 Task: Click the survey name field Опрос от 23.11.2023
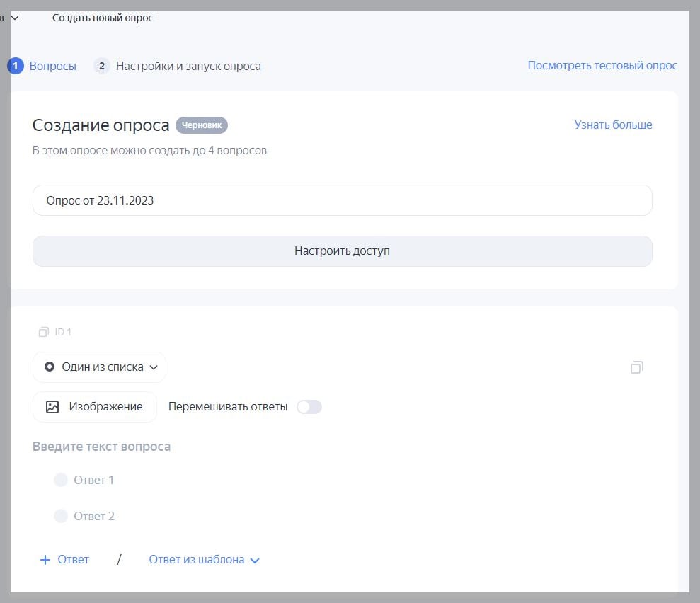[342, 200]
